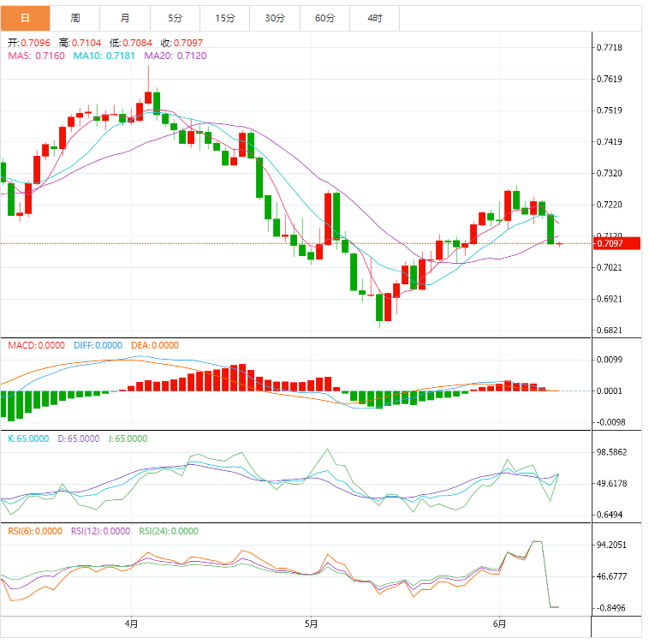Switch to the 月 monthly tab
649x644 pixels.
(125, 18)
